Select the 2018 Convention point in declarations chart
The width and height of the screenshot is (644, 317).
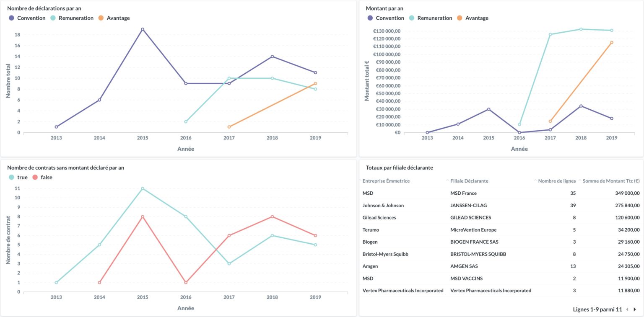tap(272, 57)
